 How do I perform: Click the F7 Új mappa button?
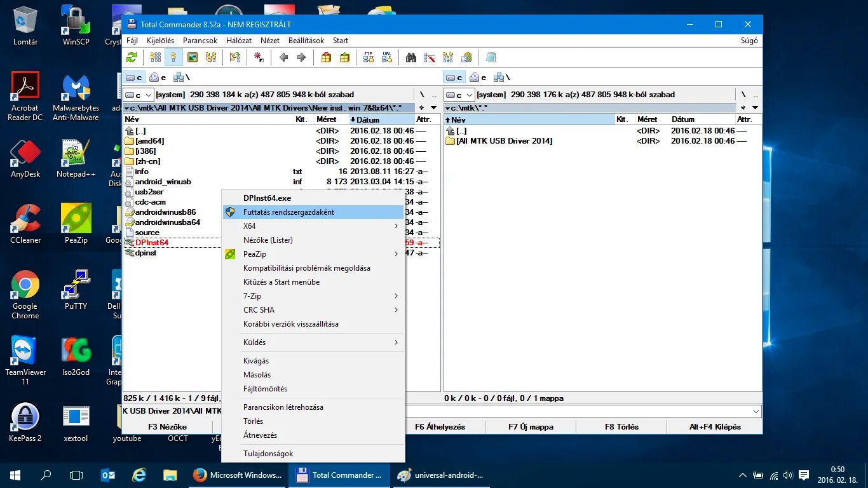[x=531, y=427]
